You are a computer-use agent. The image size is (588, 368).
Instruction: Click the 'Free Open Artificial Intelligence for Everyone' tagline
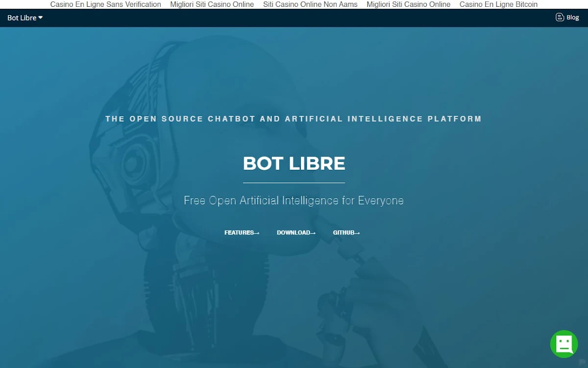click(294, 200)
